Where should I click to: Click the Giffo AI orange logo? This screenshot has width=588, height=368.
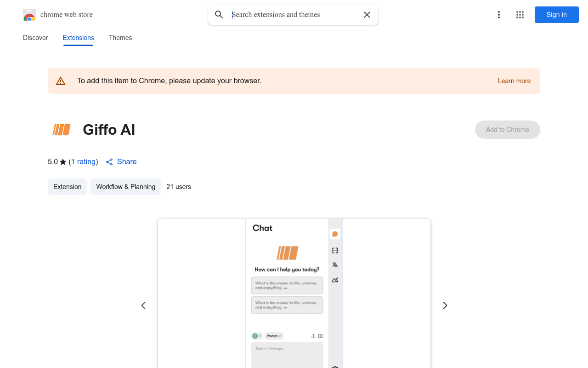(x=62, y=130)
